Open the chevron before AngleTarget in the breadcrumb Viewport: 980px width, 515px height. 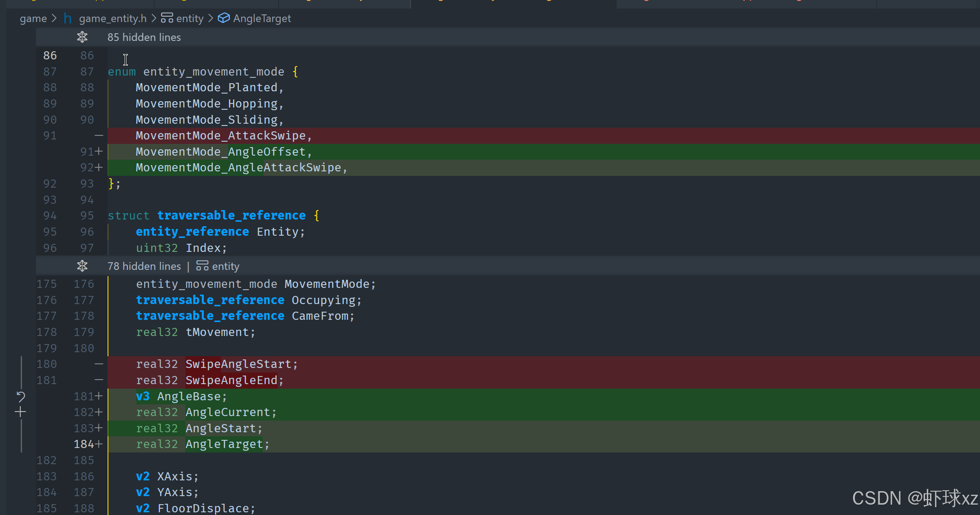(x=211, y=18)
